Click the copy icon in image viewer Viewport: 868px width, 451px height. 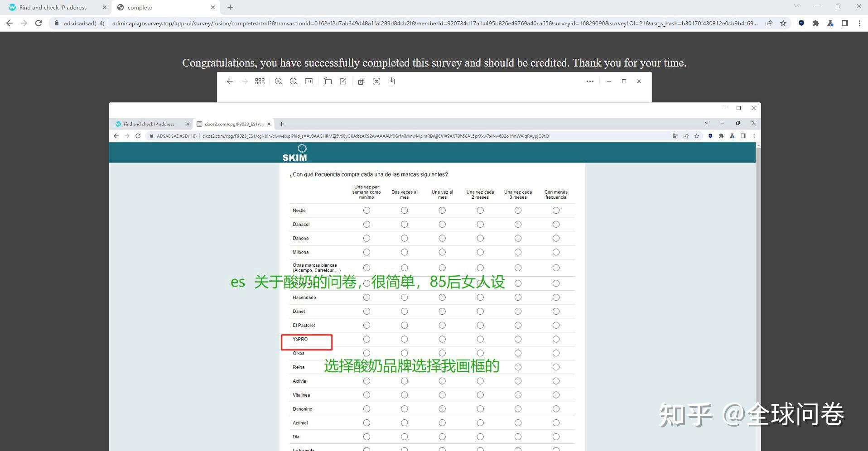pyautogui.click(x=362, y=82)
